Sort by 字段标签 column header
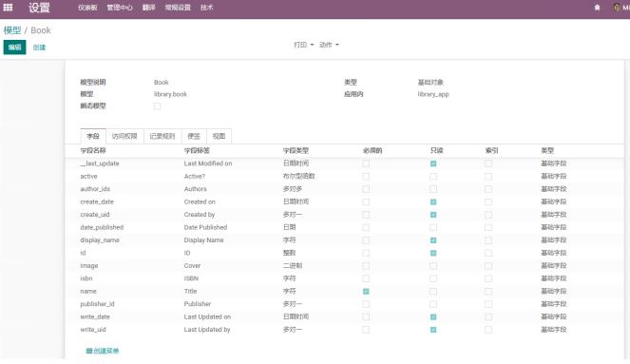Image resolution: width=630 pixels, height=364 pixels. [x=197, y=151]
